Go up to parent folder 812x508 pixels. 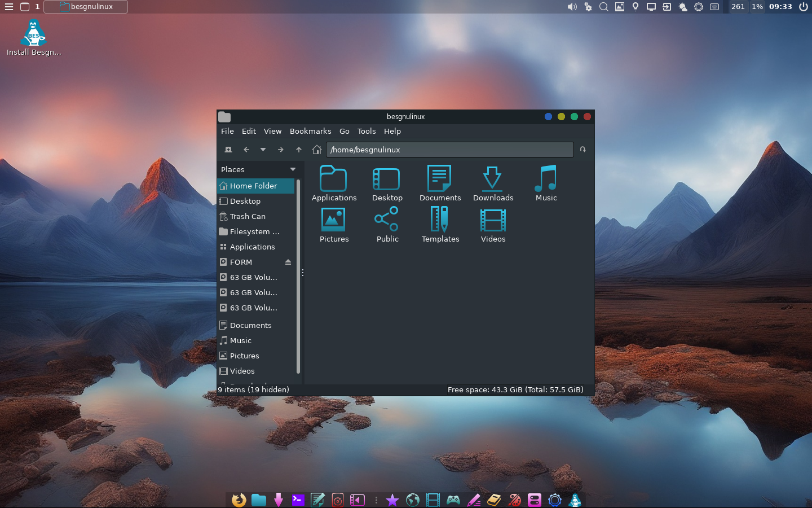tap(299, 150)
